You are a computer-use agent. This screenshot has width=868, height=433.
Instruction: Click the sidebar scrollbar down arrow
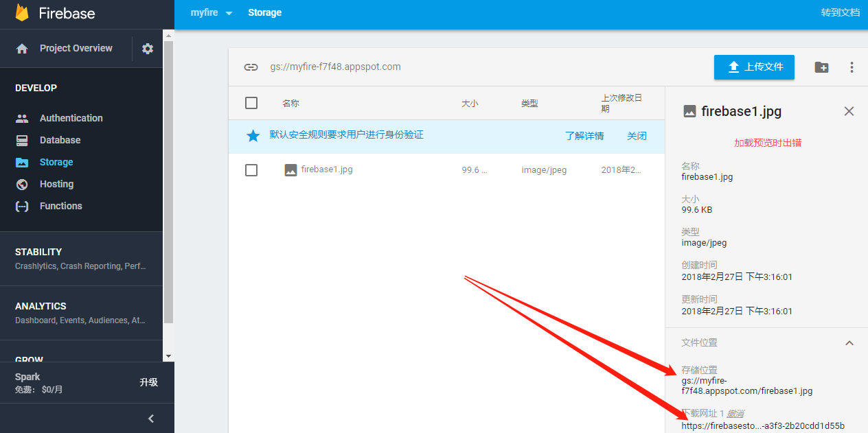point(168,356)
